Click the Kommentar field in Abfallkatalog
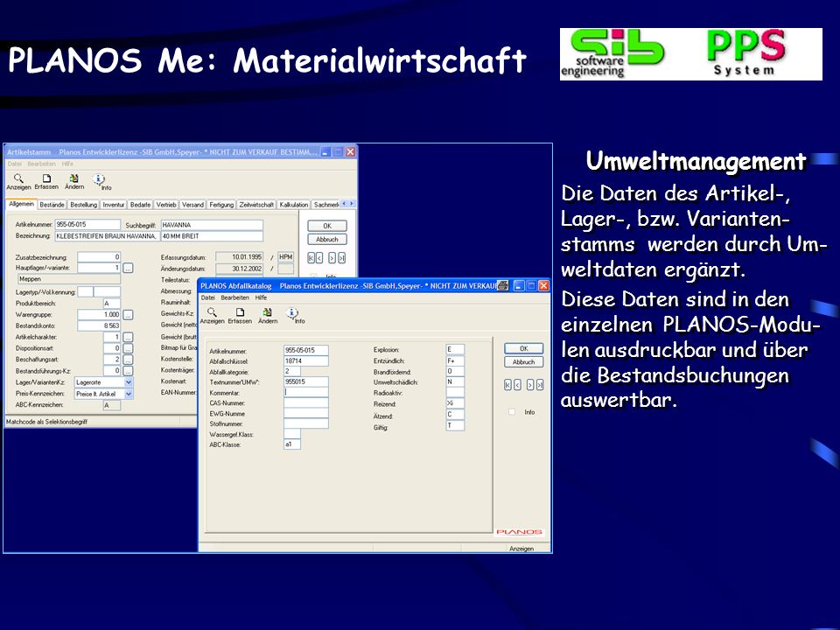 [x=306, y=393]
